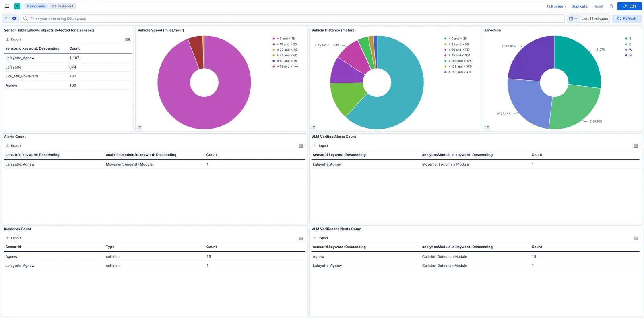Viewport: 644px width, 318px height.
Task: Click the Reset link
Action: [598, 6]
